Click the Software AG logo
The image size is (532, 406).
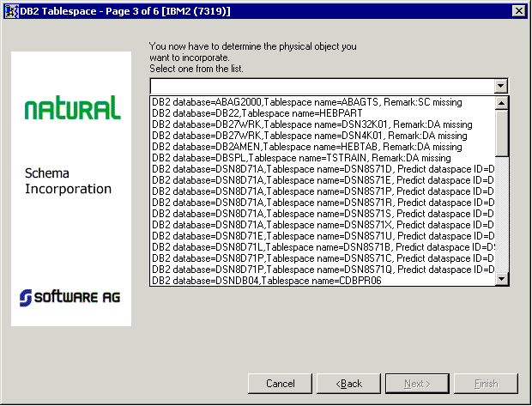[72, 297]
